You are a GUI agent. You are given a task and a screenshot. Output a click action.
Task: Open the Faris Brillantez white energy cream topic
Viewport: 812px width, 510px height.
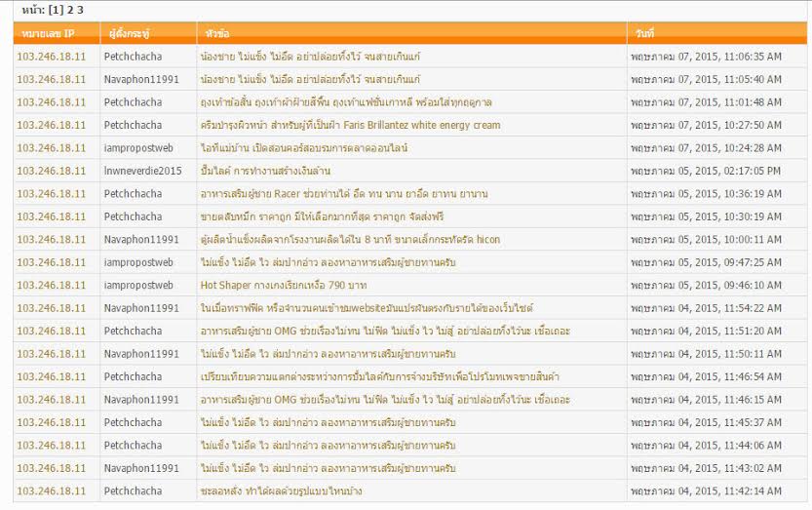(349, 125)
